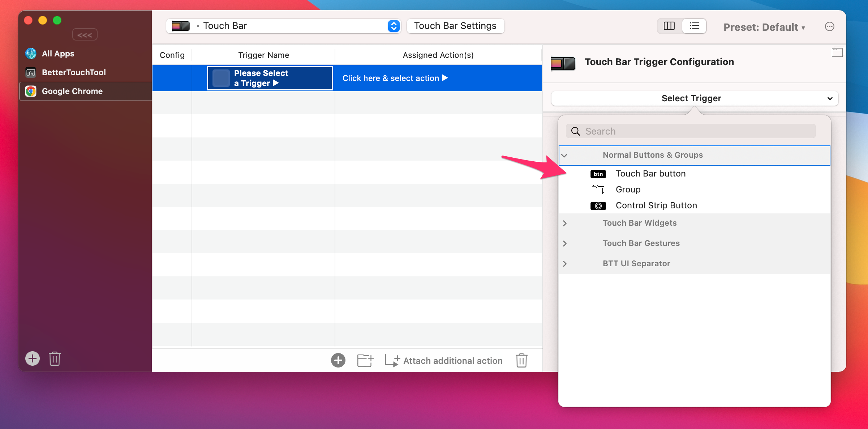Switch to column view mode
868x429 pixels.
[669, 26]
